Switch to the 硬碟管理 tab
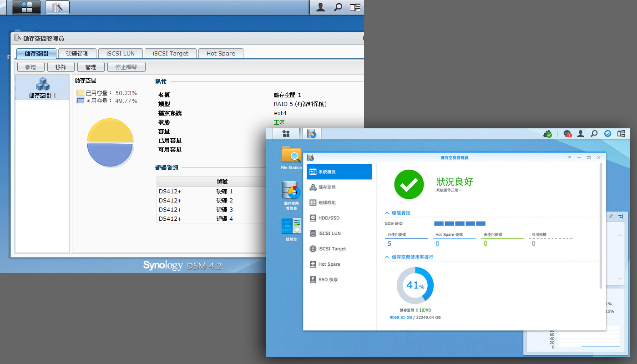 click(x=77, y=53)
